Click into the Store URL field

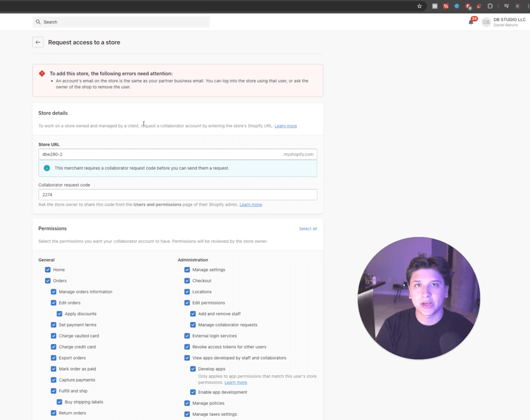178,154
